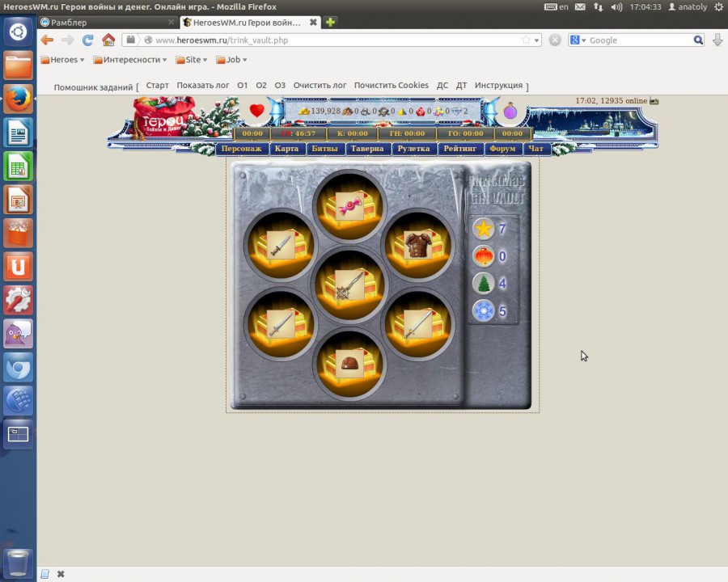Click the gold star token icon
The width and height of the screenshot is (728, 582).
[483, 230]
